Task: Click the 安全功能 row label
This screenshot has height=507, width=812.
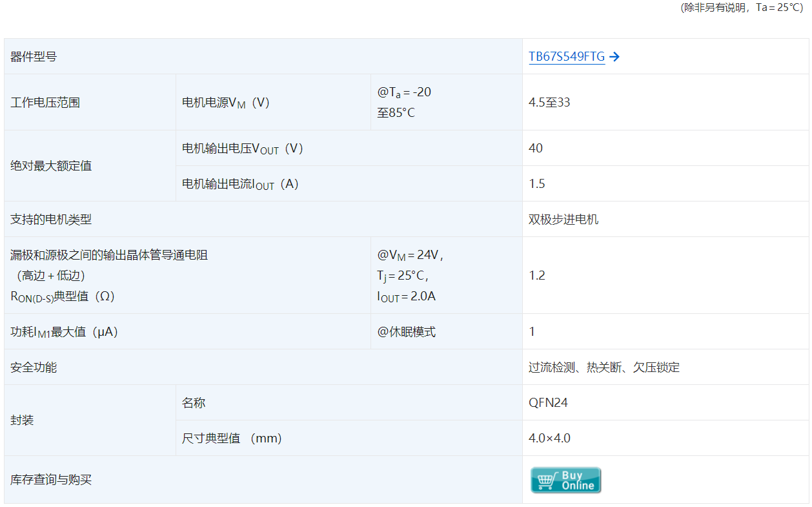Action: coord(32,367)
